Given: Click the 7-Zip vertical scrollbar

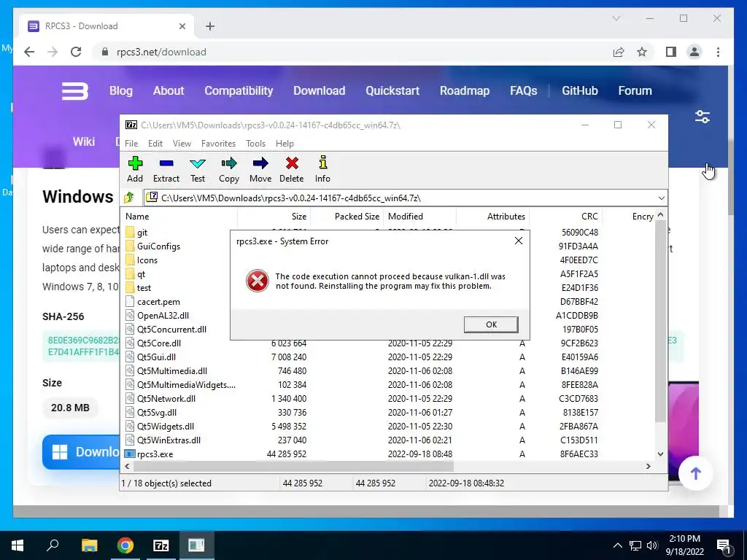Looking at the screenshot, I should [660, 322].
